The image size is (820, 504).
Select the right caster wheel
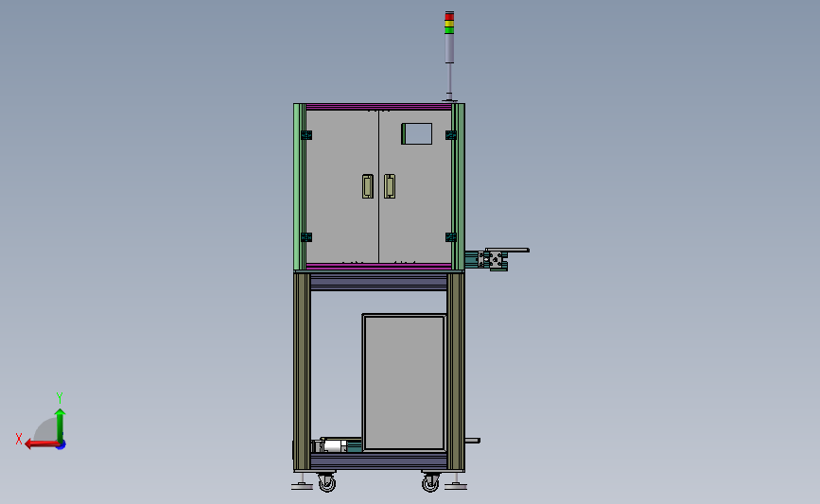(x=430, y=481)
